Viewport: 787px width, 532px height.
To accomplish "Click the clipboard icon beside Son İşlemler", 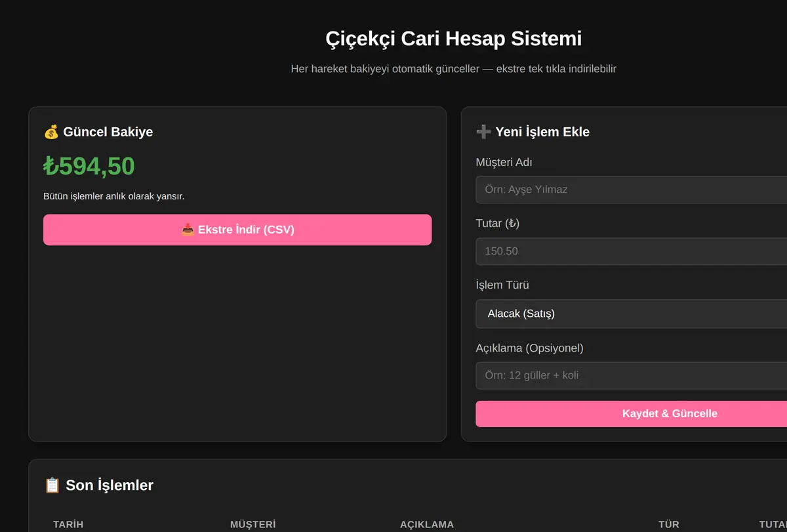I will click(52, 485).
